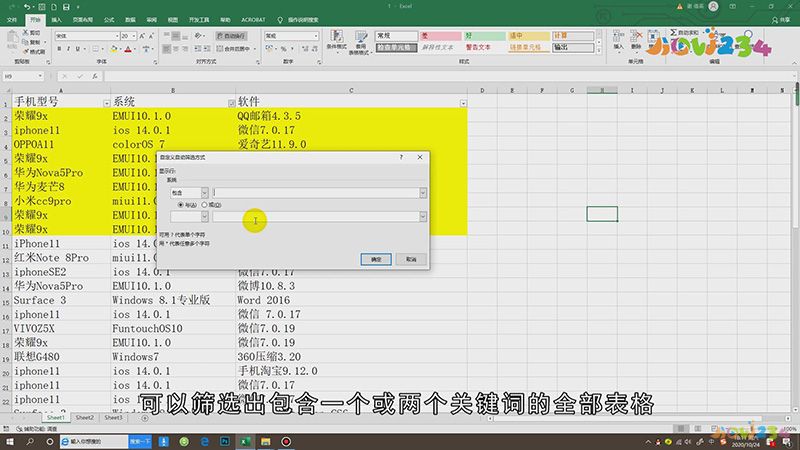
Task: Click the OK button in filter dialog
Action: click(376, 259)
